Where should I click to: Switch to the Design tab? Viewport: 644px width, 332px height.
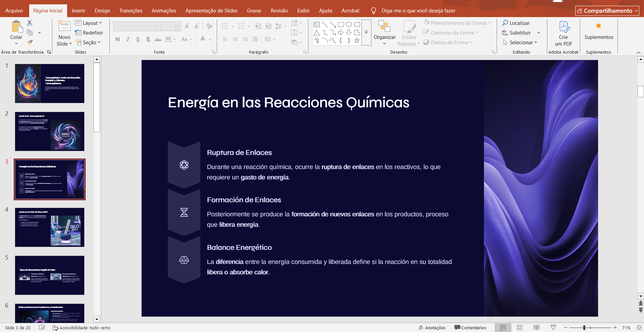tap(102, 11)
